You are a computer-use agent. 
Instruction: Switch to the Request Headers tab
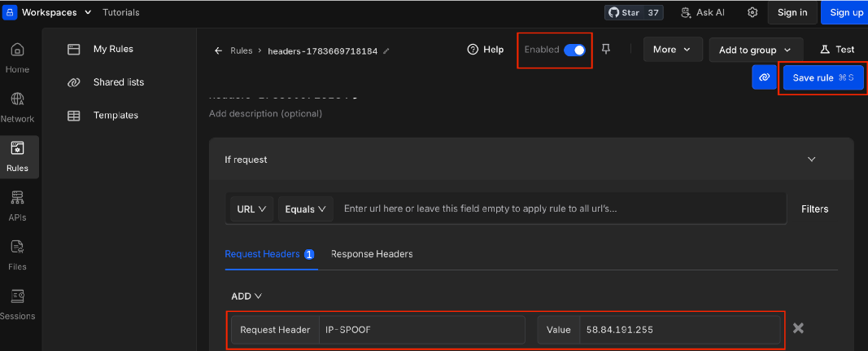269,254
